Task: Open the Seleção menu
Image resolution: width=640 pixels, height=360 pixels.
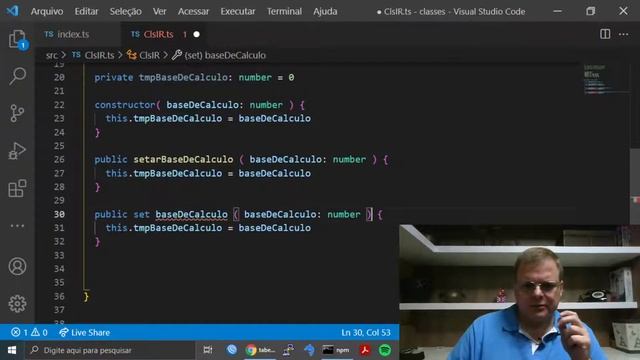Action: click(x=125, y=11)
